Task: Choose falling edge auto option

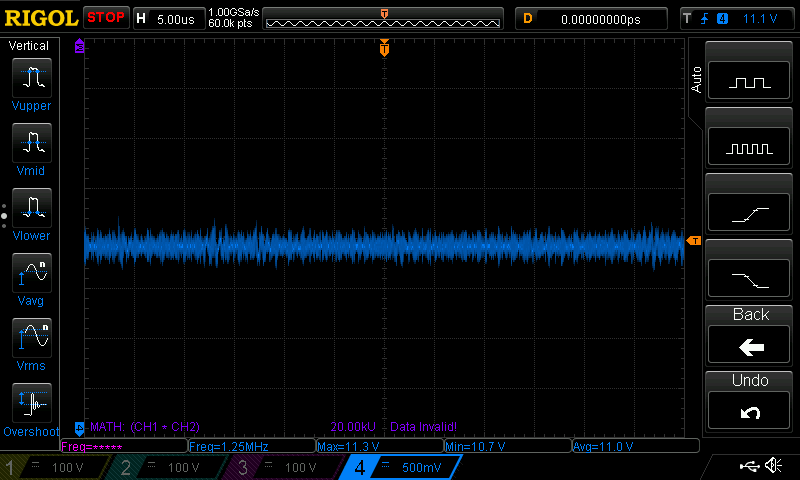Action: pos(749,279)
